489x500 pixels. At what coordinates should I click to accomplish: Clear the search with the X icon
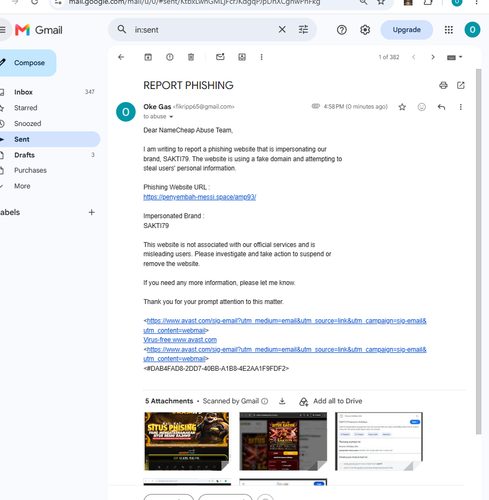pyautogui.click(x=282, y=29)
